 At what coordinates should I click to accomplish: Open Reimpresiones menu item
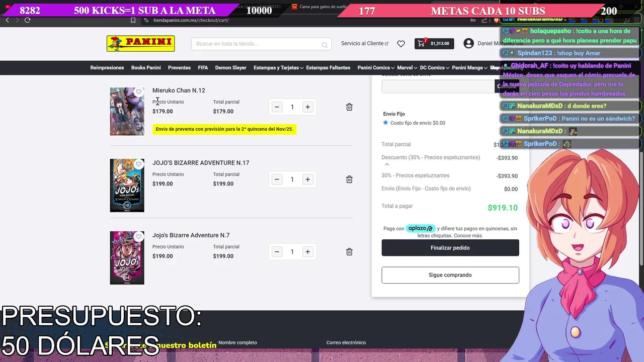107,67
